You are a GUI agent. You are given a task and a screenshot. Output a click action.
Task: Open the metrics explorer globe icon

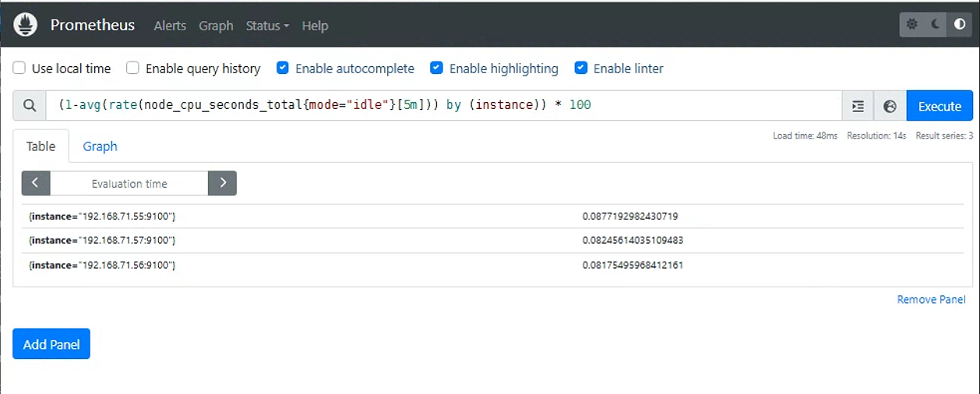click(890, 106)
